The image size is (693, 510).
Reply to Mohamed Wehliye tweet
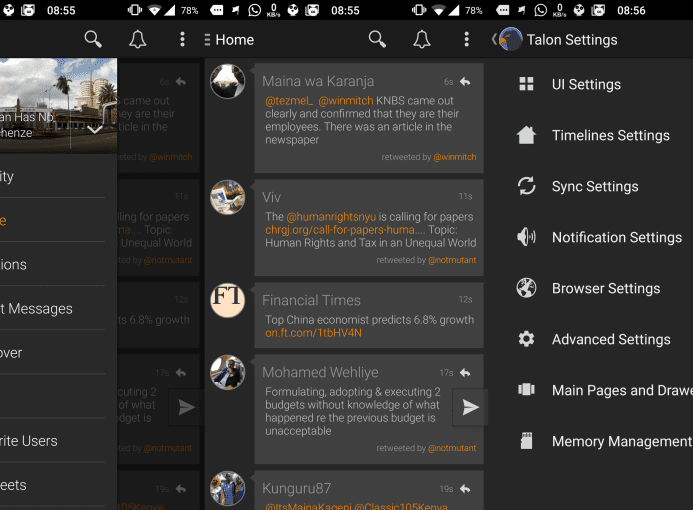click(x=465, y=373)
